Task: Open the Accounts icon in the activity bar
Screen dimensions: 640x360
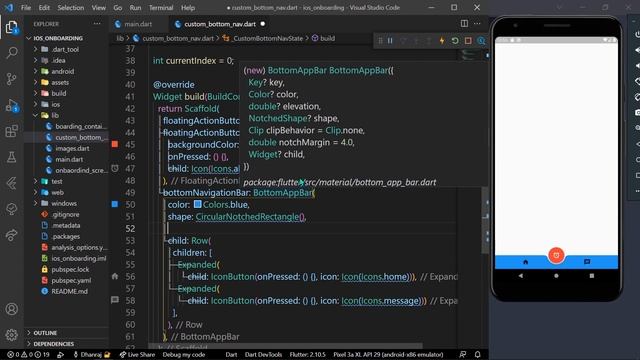Action: (11, 309)
